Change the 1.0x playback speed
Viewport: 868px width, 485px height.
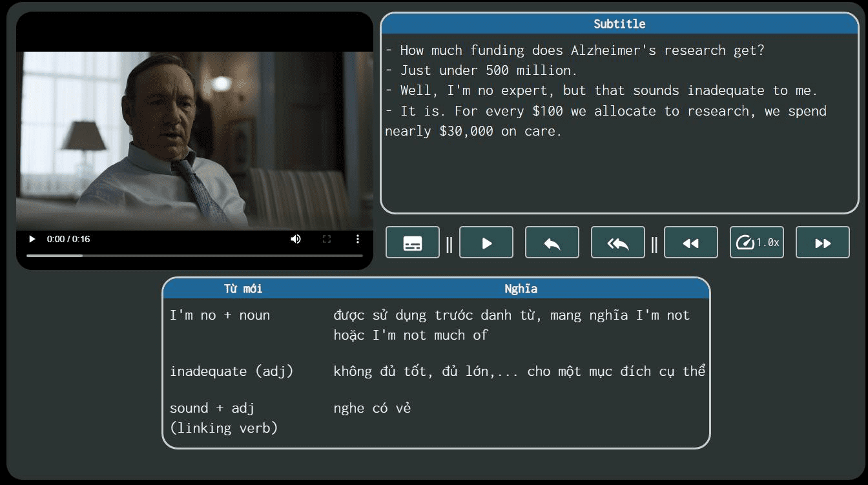click(x=757, y=243)
